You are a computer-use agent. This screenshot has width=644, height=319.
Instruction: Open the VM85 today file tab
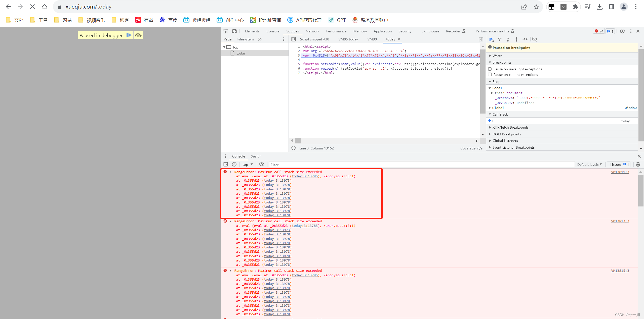[x=348, y=39]
